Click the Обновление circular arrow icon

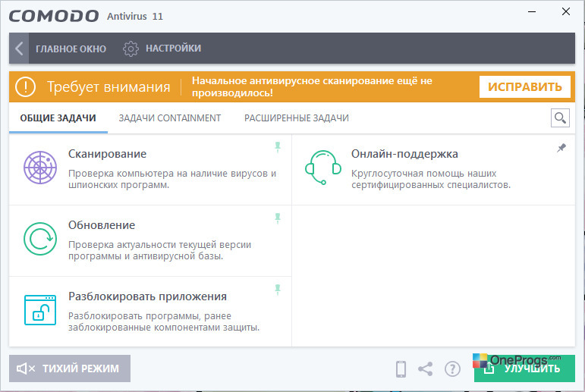coord(40,239)
